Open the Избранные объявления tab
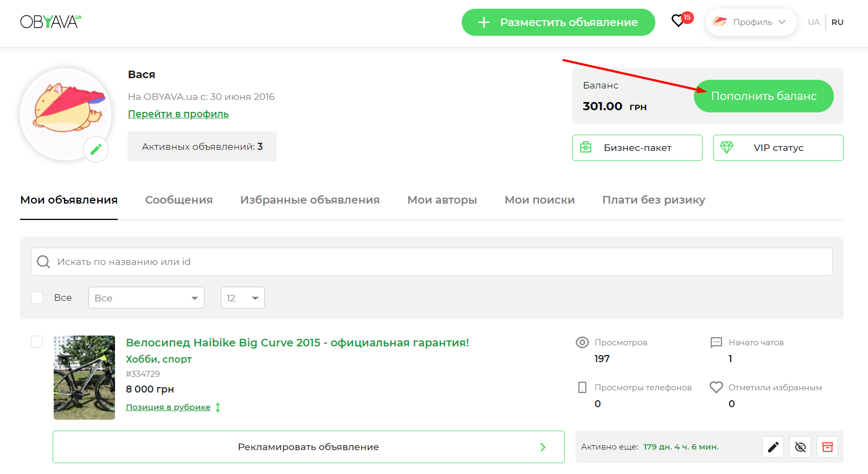Viewport: 868px width, 474px height. pos(310,200)
